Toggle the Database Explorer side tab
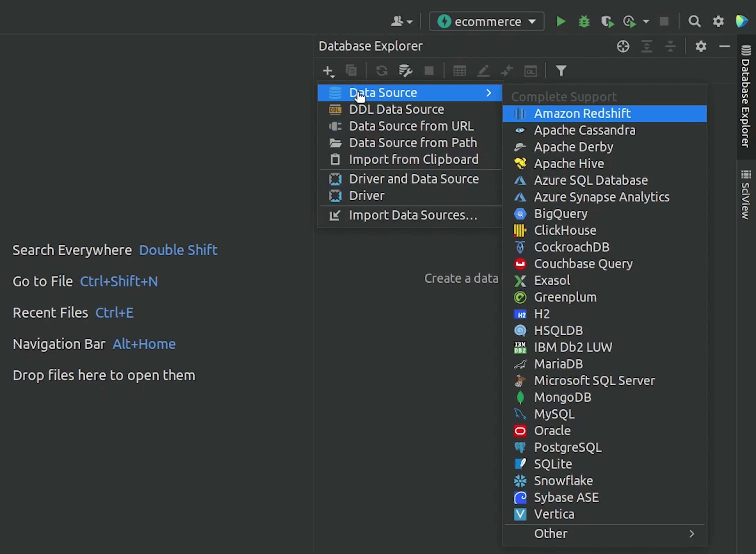The height and width of the screenshot is (554, 756). tap(746, 97)
